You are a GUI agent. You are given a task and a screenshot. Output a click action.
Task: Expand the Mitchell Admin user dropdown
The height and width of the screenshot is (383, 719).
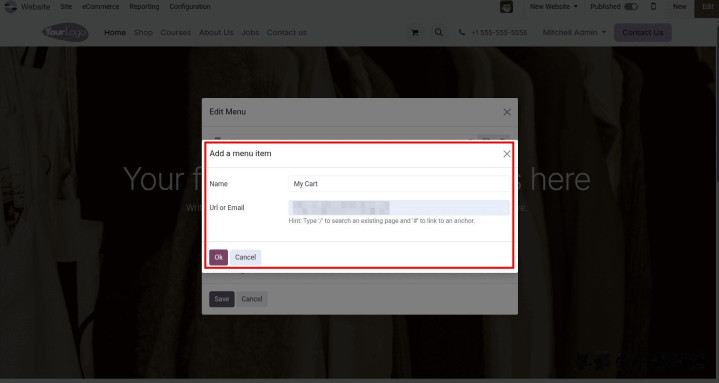click(x=574, y=33)
